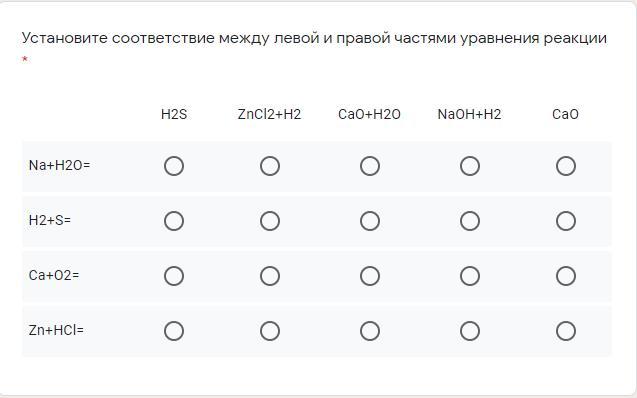The width and height of the screenshot is (637, 398).
Task: Select CaO for the Zn+HCl= row
Action: point(566,331)
